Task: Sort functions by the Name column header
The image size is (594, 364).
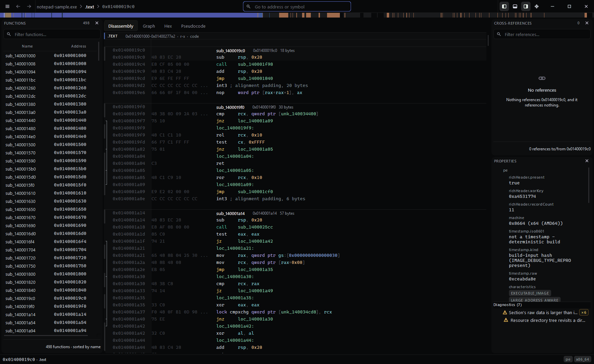Action: (27, 46)
